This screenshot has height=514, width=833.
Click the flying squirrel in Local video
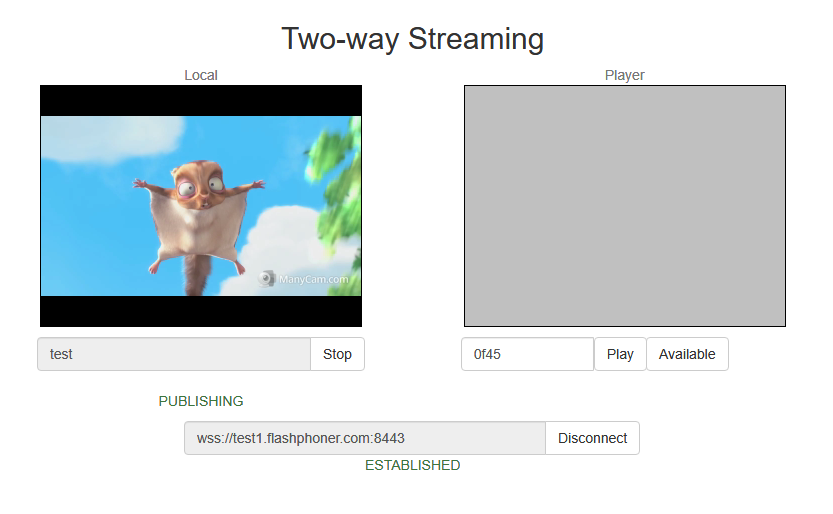pos(202,208)
